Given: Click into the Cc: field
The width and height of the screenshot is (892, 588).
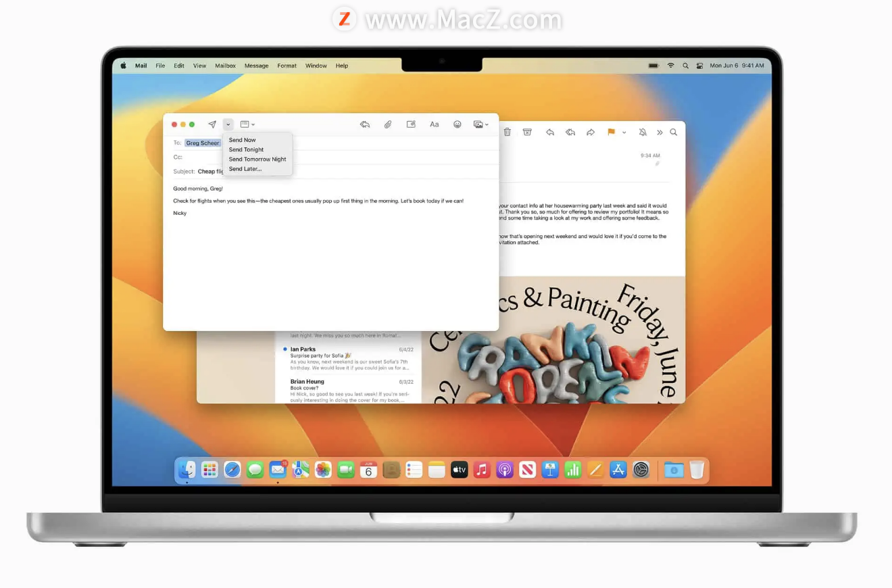Looking at the screenshot, I should tap(331, 157).
